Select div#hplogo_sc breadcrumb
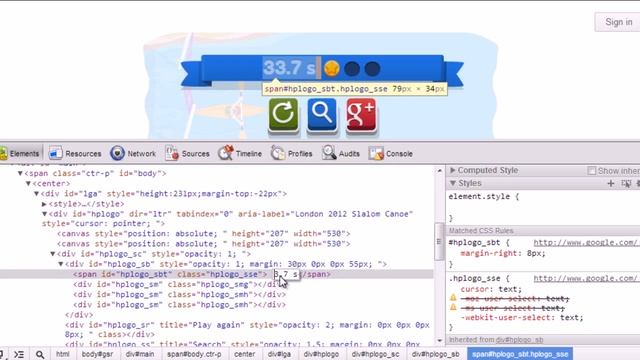This screenshot has width=640, height=360. tap(375, 354)
